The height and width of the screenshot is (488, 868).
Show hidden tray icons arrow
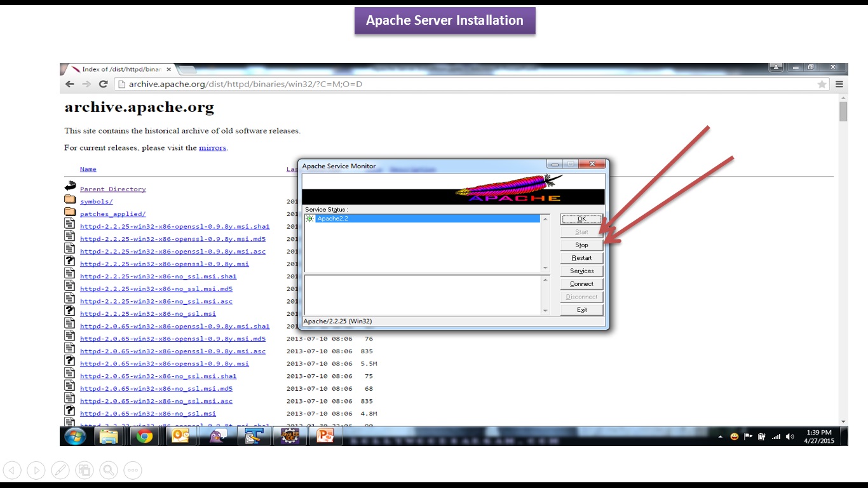tap(720, 437)
